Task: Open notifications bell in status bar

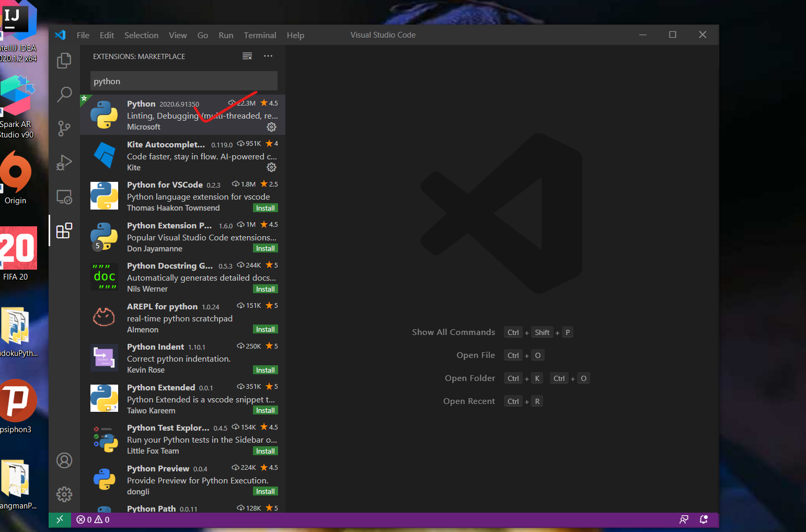Action: click(x=704, y=519)
